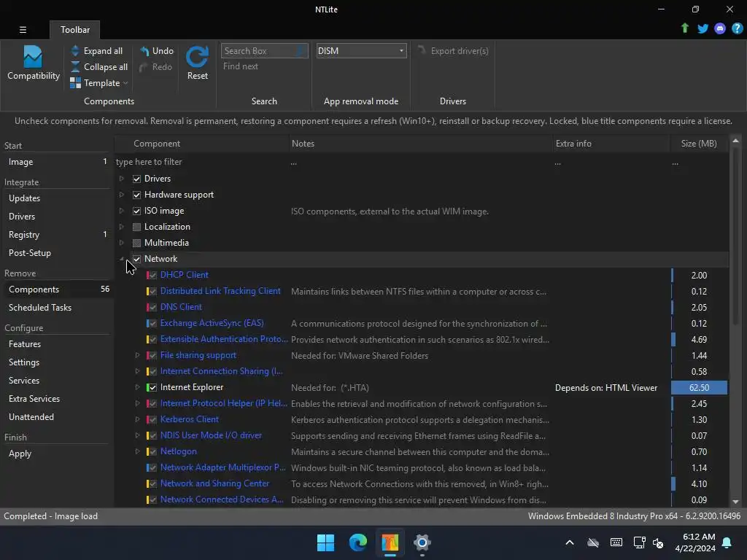This screenshot has width=747, height=560.
Task: Open the Image page in sidebar
Action: 57,162
